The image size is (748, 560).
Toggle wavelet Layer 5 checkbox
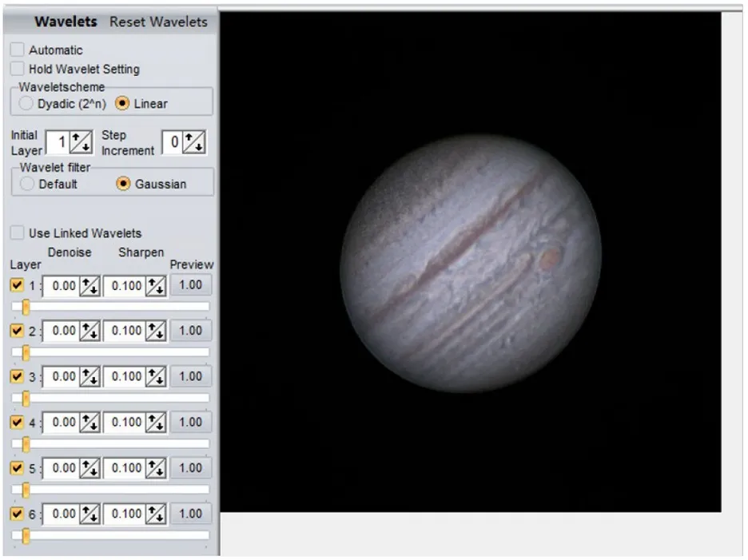17,468
